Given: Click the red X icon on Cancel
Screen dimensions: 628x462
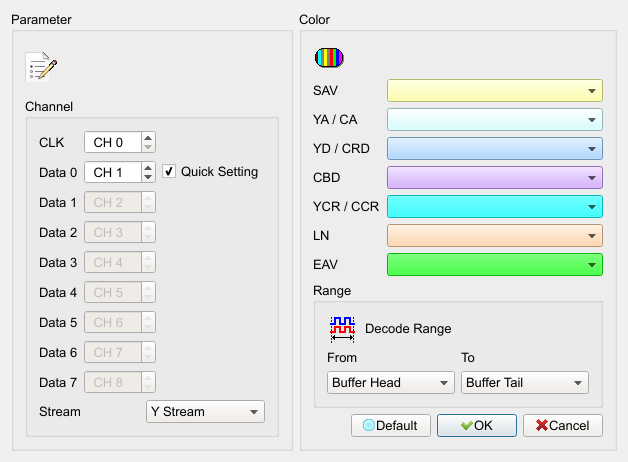Looking at the screenshot, I should point(541,425).
